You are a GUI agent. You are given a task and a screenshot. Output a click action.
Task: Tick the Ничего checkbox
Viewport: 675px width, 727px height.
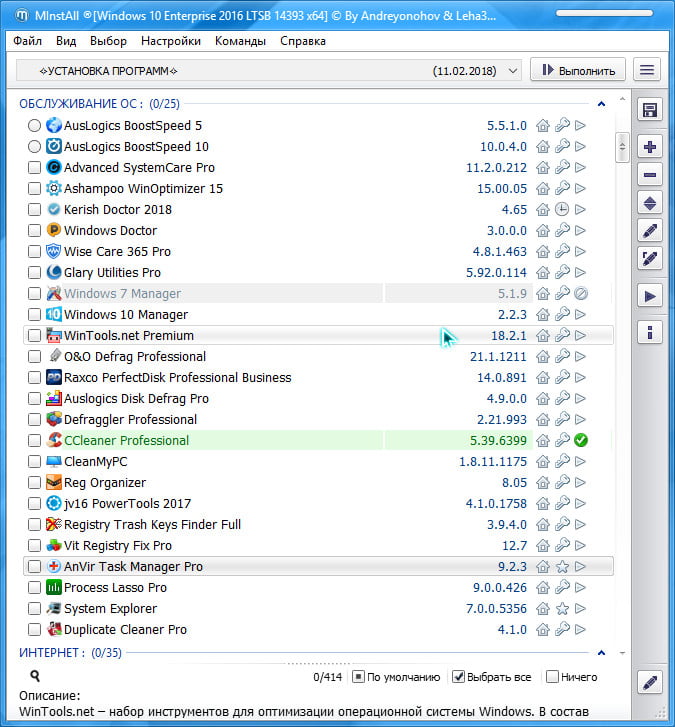(552, 677)
